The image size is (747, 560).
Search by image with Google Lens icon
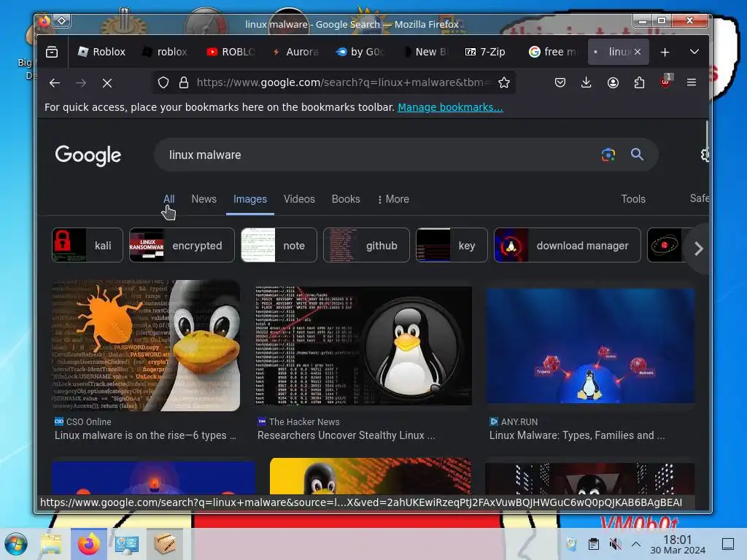click(608, 155)
